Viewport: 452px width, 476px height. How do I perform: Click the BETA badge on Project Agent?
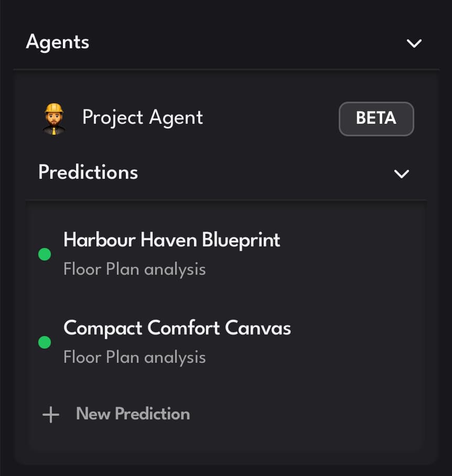[x=376, y=119]
